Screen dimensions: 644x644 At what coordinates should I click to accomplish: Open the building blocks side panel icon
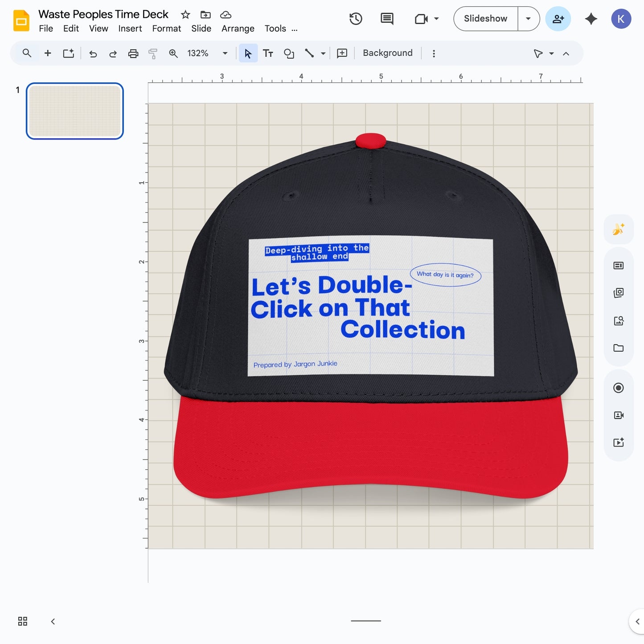point(619,293)
